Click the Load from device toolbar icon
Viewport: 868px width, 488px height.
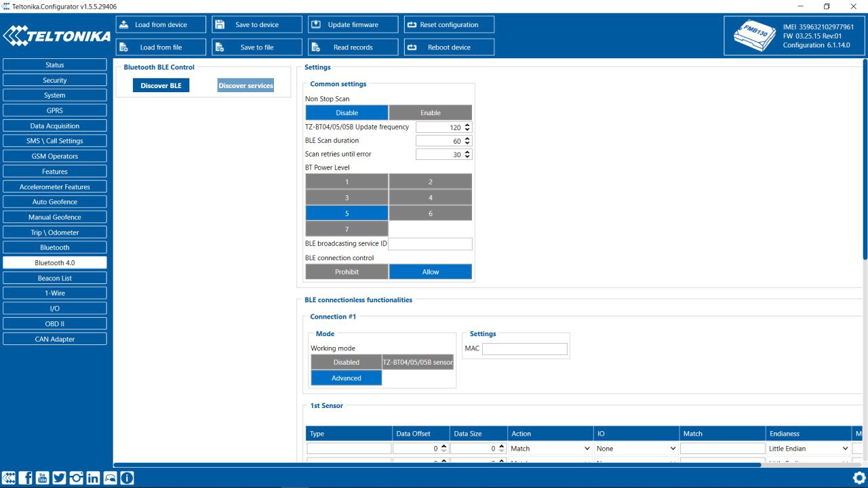(x=124, y=24)
